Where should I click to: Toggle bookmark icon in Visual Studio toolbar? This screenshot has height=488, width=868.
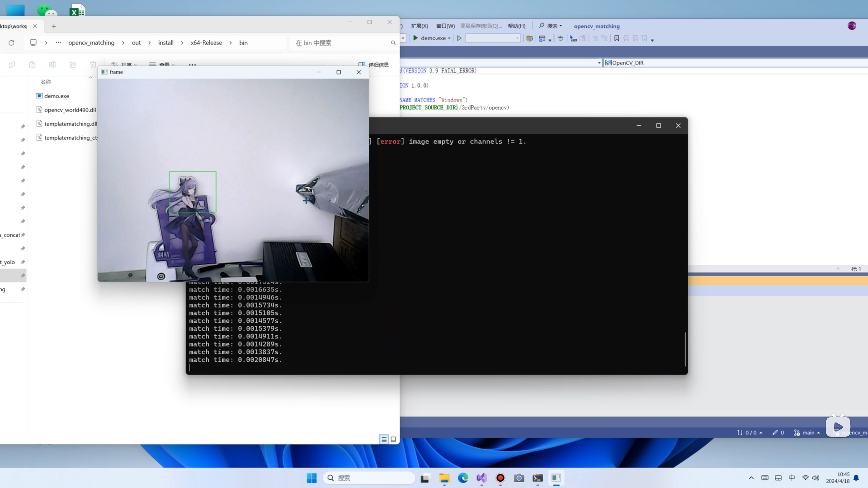(616, 38)
